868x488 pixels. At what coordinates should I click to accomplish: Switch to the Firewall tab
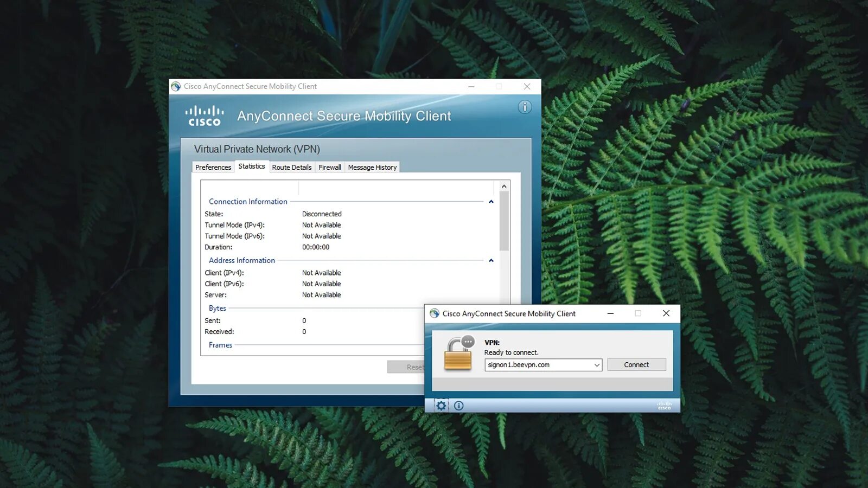tap(330, 167)
